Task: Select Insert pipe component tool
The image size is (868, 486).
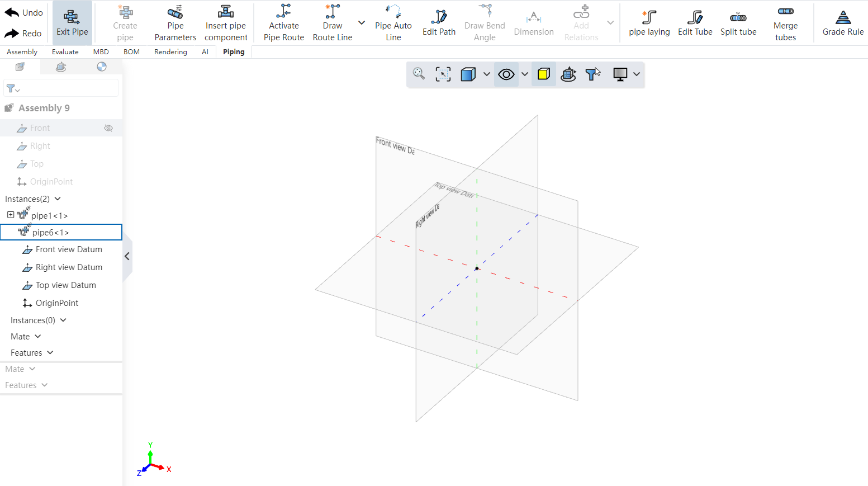Action: tap(226, 23)
